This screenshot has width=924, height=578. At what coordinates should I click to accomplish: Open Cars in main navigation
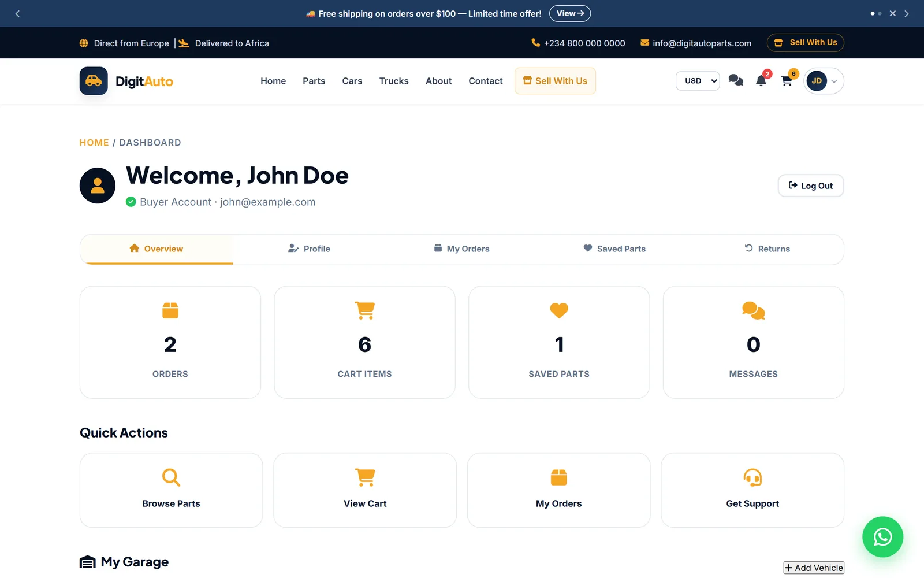click(x=352, y=81)
